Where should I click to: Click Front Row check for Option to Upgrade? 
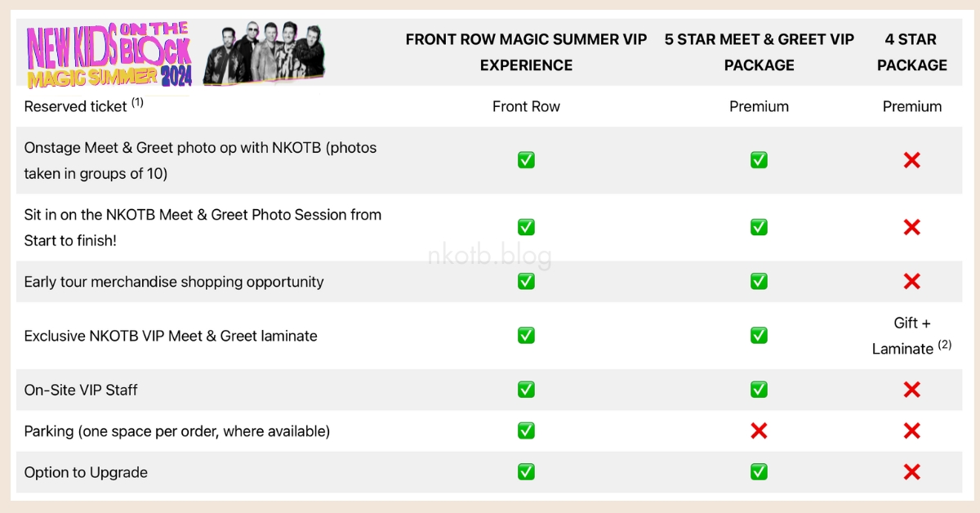[x=526, y=472]
